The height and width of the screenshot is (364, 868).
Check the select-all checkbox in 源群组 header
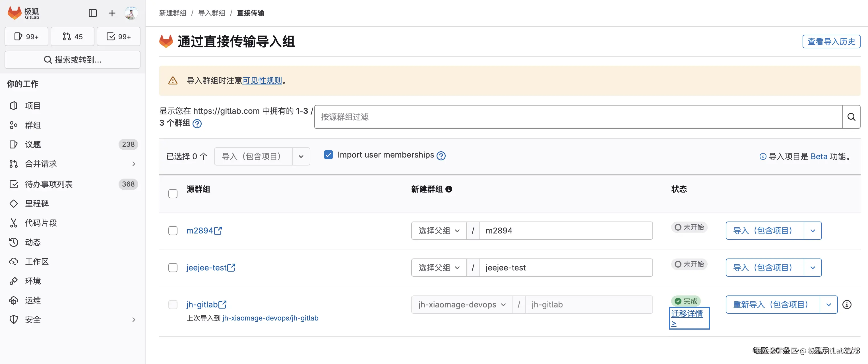pyautogui.click(x=173, y=193)
